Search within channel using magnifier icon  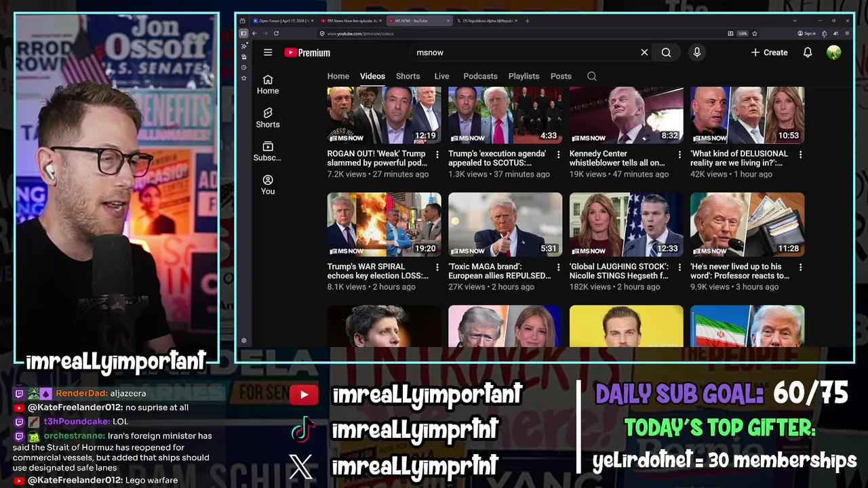(592, 76)
